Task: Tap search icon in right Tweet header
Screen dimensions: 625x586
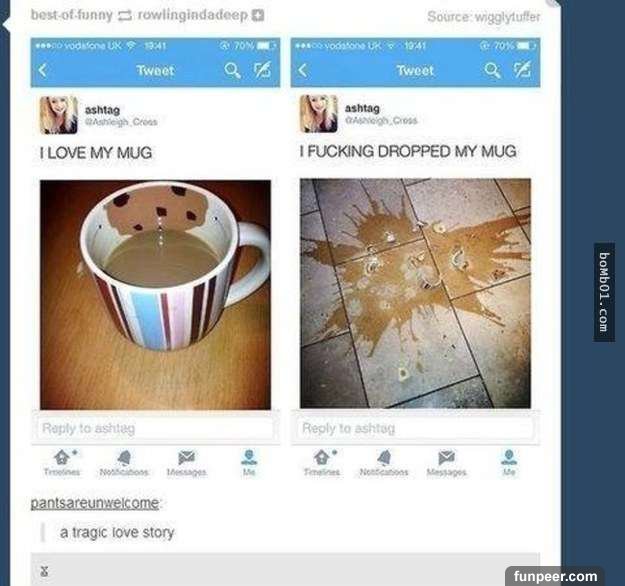Action: point(492,70)
